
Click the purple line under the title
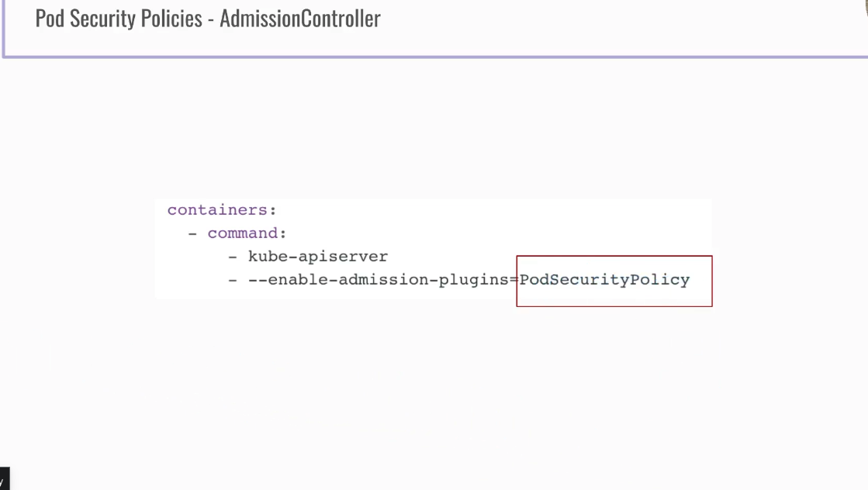[x=434, y=57]
